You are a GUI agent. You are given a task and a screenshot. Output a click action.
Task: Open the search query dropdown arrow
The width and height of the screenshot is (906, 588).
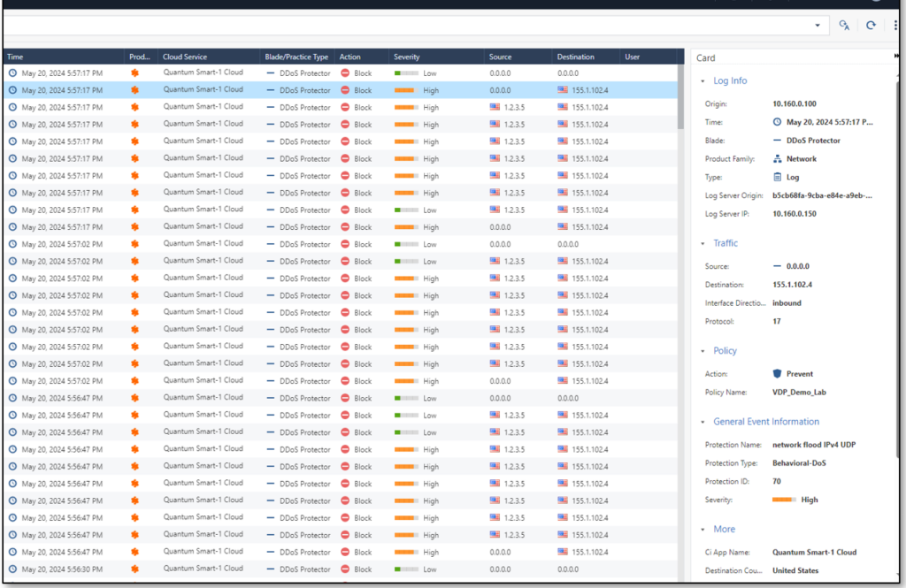tap(818, 25)
